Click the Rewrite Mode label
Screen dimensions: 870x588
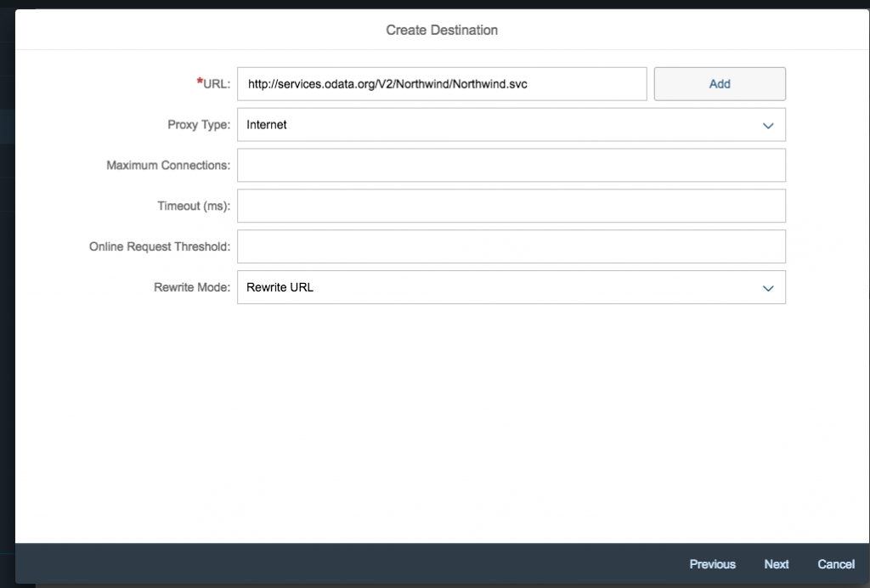click(x=192, y=287)
